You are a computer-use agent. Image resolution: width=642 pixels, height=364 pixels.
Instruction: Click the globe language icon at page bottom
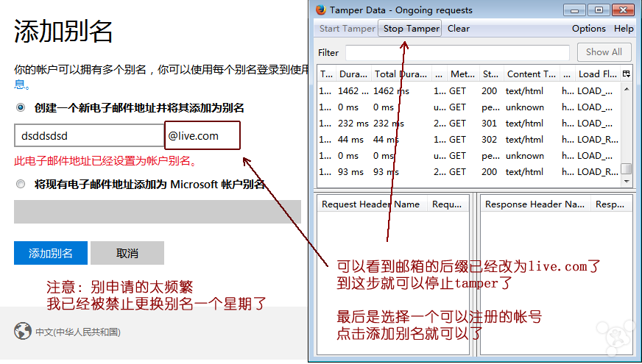pos(23,331)
